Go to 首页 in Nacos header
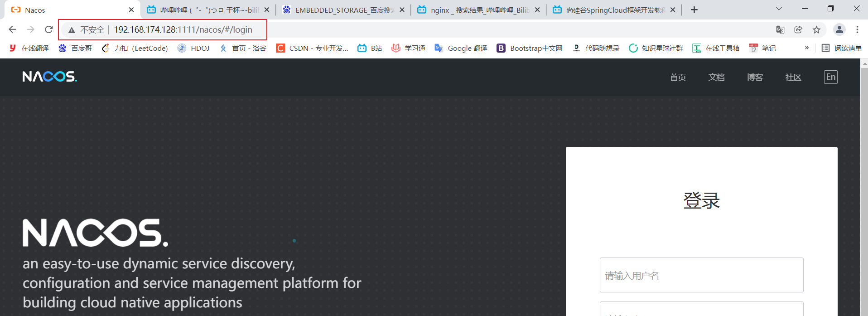The image size is (868, 316). click(x=678, y=78)
